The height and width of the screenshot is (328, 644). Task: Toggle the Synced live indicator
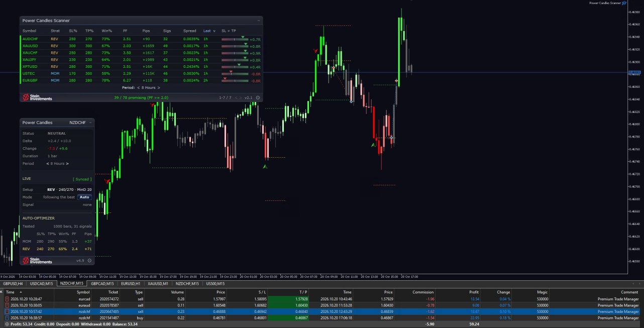click(82, 179)
